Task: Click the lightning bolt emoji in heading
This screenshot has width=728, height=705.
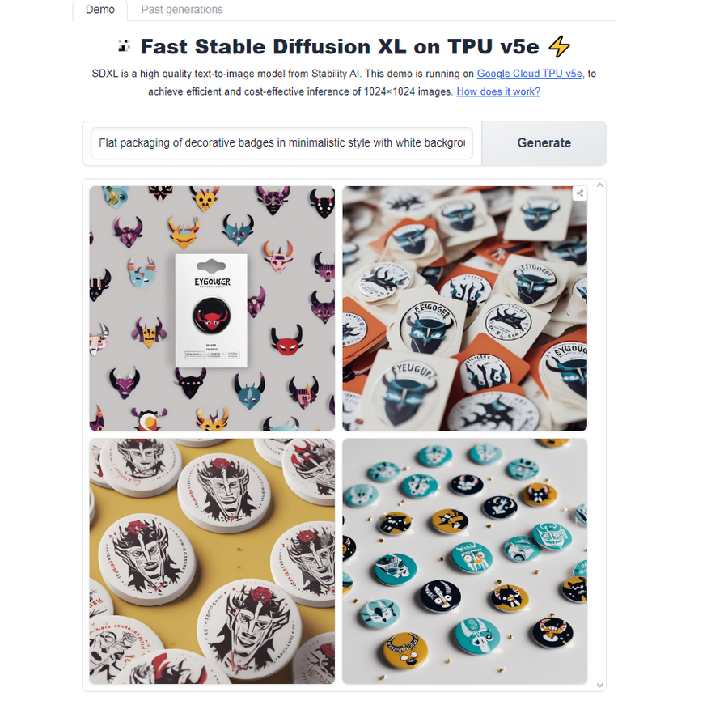Action: coord(559,46)
